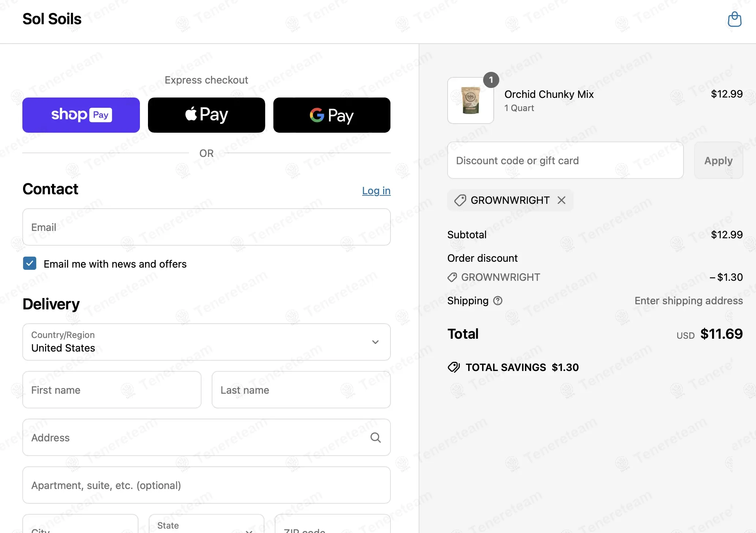Pay with Apple Pay

[207, 115]
